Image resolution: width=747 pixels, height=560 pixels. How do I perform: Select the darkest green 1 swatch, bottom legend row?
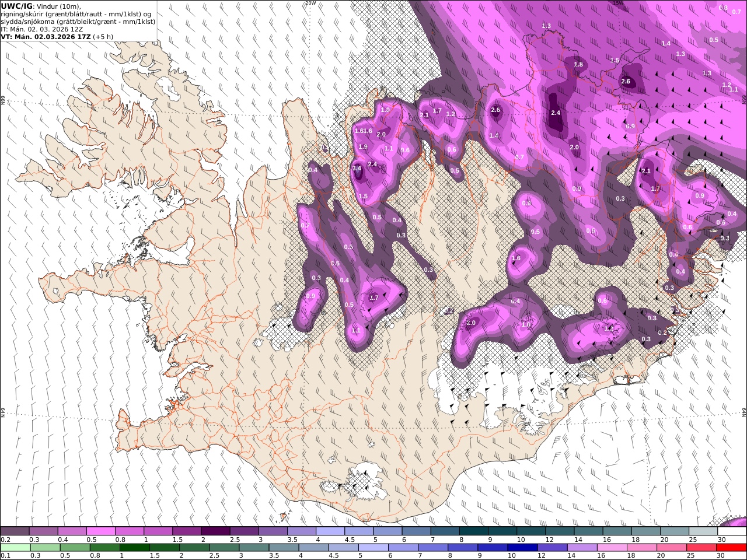(134, 547)
